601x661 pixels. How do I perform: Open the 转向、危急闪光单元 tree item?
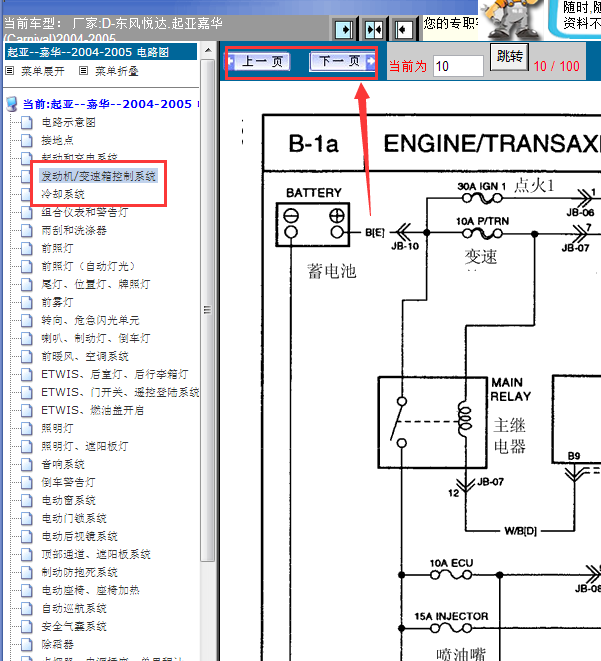tap(90, 320)
